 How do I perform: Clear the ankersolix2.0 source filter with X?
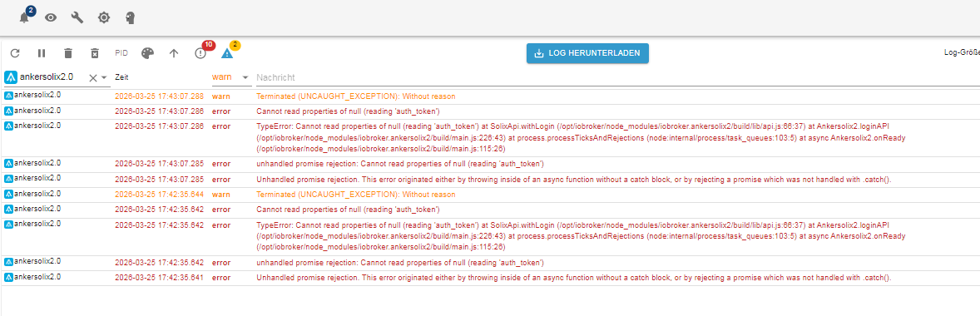(92, 77)
